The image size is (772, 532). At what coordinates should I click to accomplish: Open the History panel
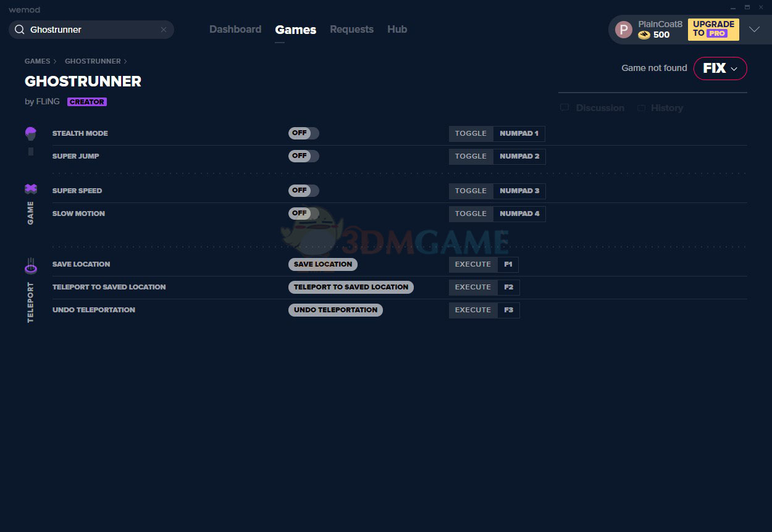(660, 108)
